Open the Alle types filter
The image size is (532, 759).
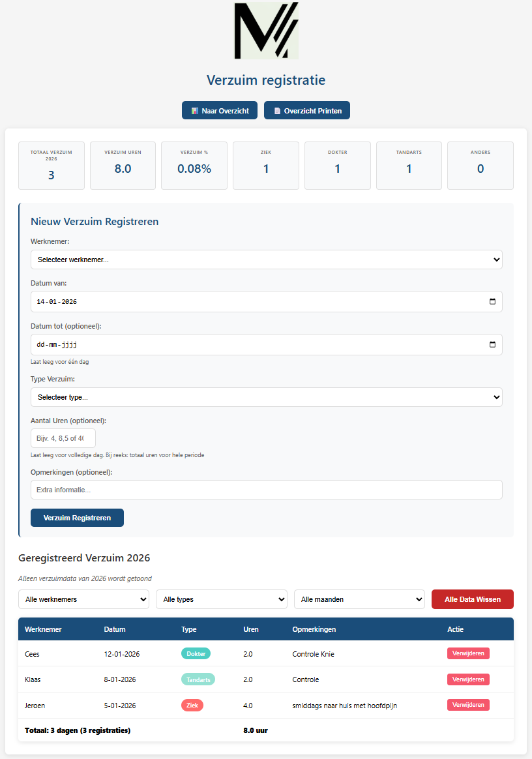click(x=221, y=599)
